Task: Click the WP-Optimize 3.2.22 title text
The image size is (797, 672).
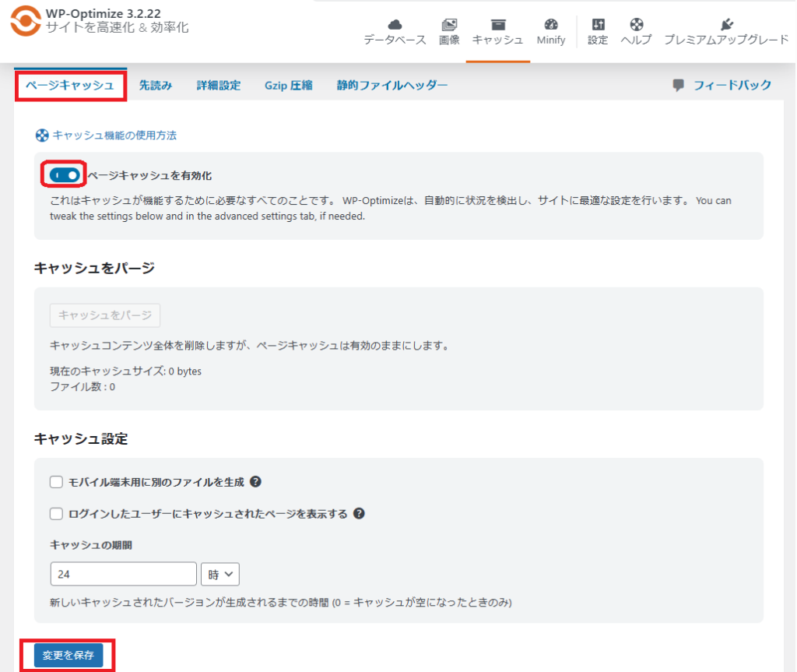Action: pos(104,13)
